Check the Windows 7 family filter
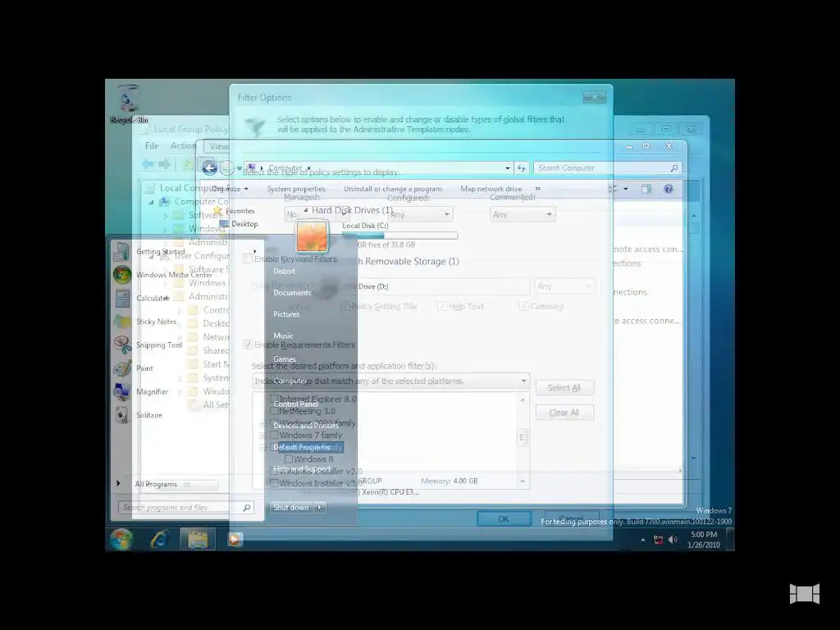840x630 pixels. coord(274,435)
